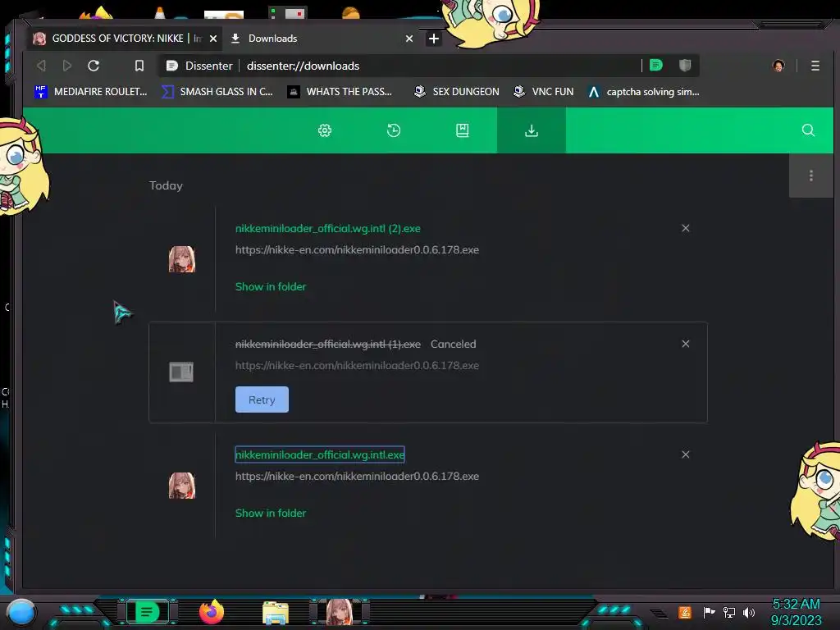Open the three-dot downloads options menu

[x=811, y=176]
